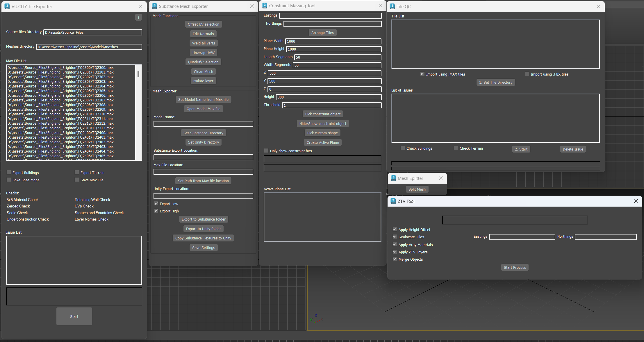Click the Substance Mesh Exporter title icon
Image resolution: width=644 pixels, height=342 pixels.
(x=154, y=6)
